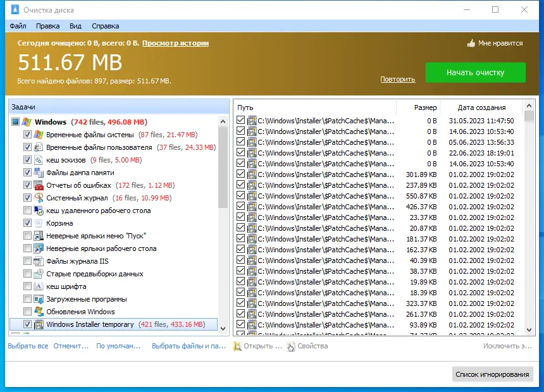Click the Отменит… link under the tasks list

click(71, 346)
